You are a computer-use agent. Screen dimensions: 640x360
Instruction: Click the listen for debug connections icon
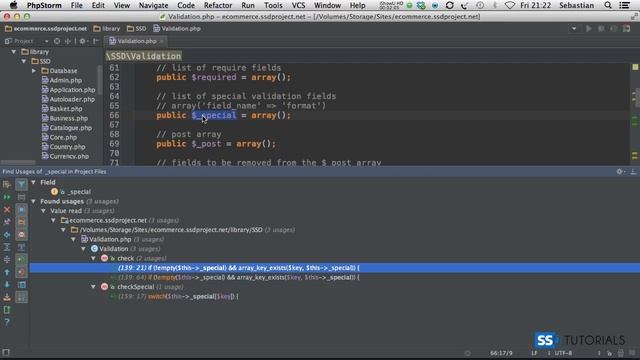[x=613, y=29]
